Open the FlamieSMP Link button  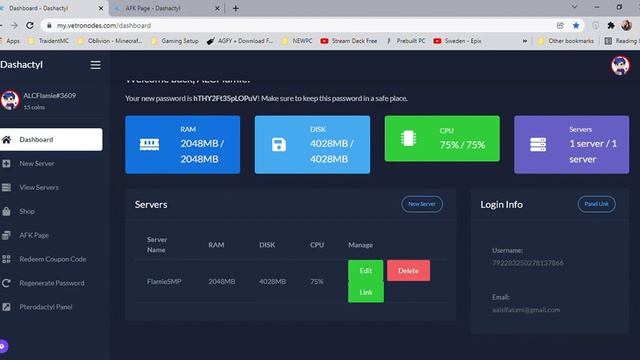[366, 292]
